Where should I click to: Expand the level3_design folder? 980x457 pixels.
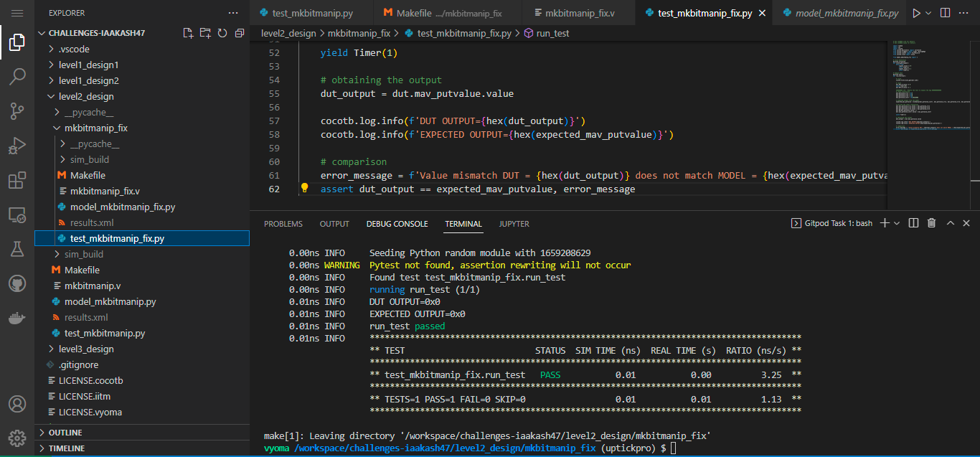coord(142,349)
